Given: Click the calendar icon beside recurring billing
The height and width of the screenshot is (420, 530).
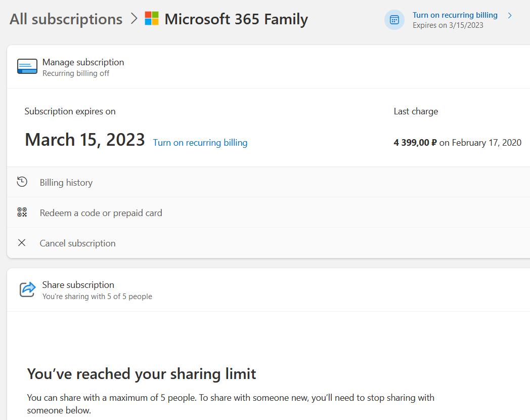Looking at the screenshot, I should coord(394,20).
